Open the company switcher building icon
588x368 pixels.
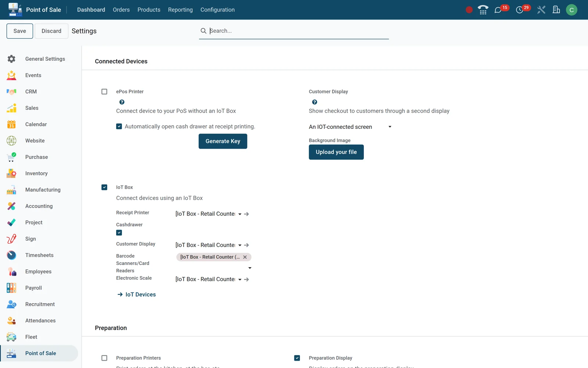point(556,10)
